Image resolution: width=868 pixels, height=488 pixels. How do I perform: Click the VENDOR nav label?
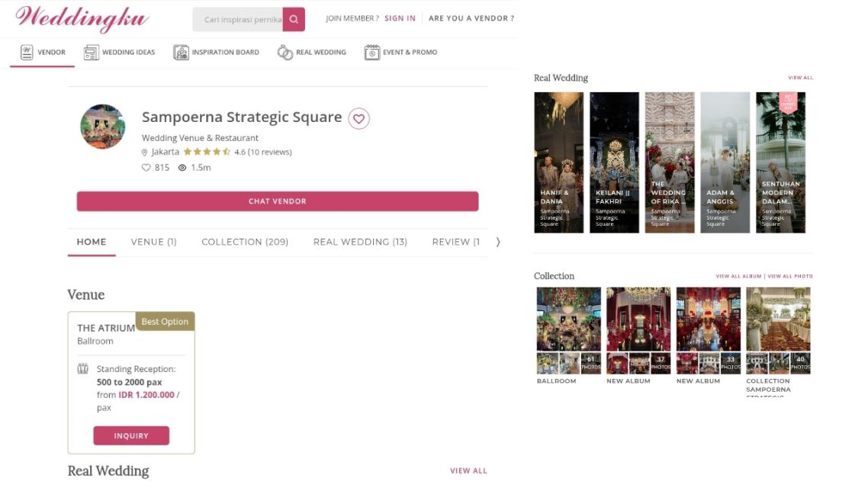[51, 52]
